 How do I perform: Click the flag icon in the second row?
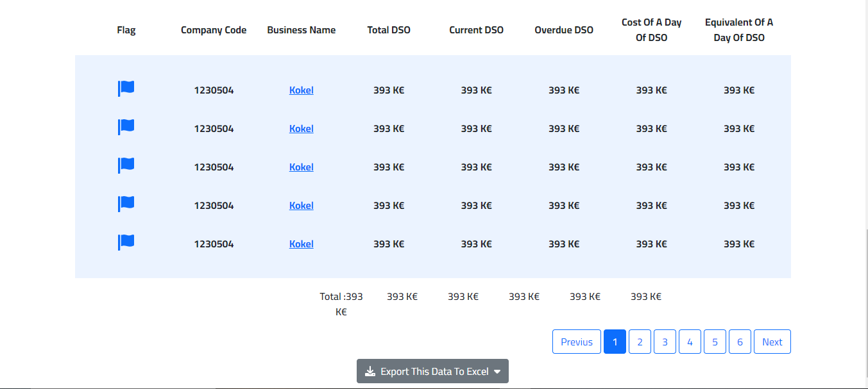pyautogui.click(x=126, y=127)
